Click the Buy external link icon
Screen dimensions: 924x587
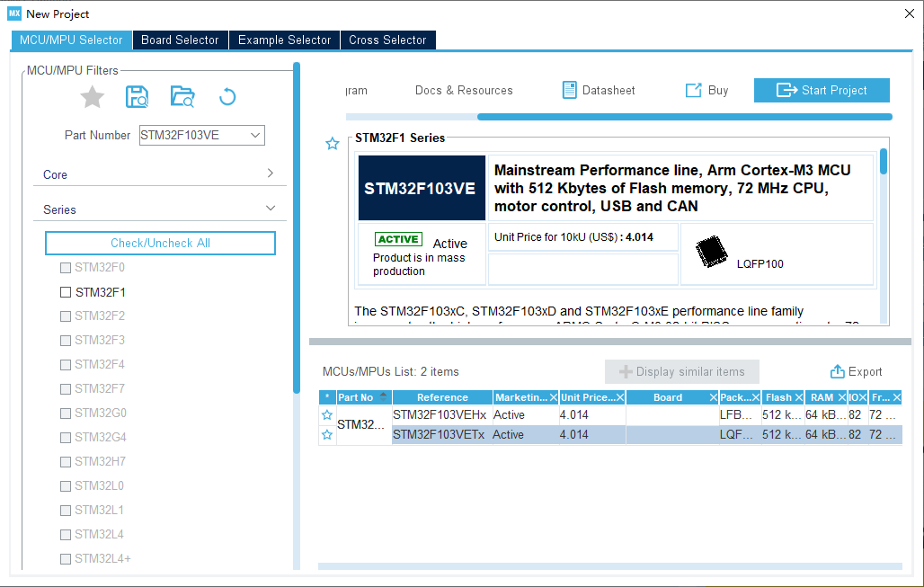[x=694, y=90]
